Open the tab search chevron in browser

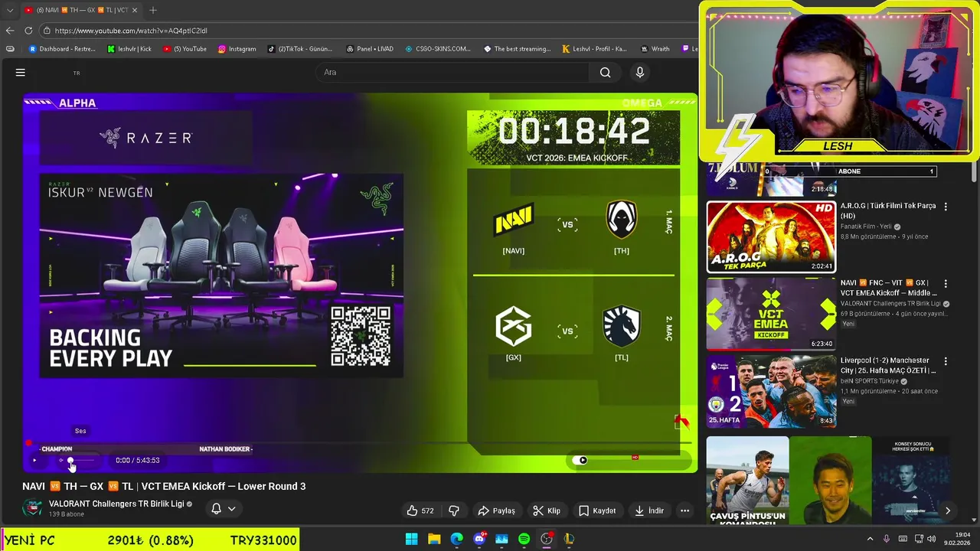click(x=9, y=10)
